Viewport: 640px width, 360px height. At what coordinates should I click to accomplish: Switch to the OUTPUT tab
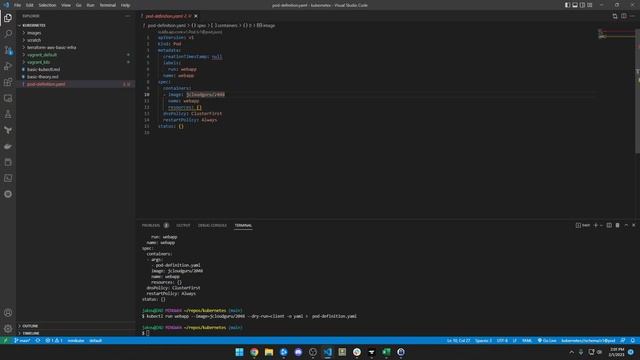pyautogui.click(x=183, y=225)
